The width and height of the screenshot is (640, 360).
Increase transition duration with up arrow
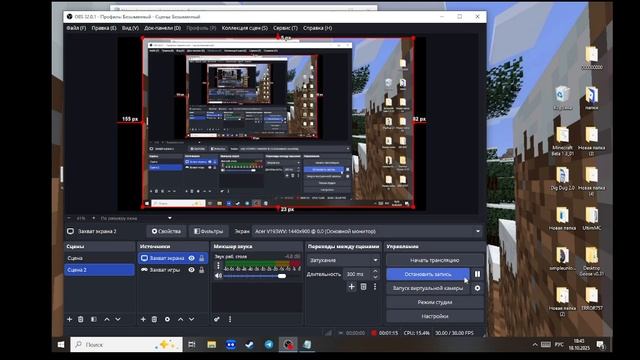tap(375, 271)
